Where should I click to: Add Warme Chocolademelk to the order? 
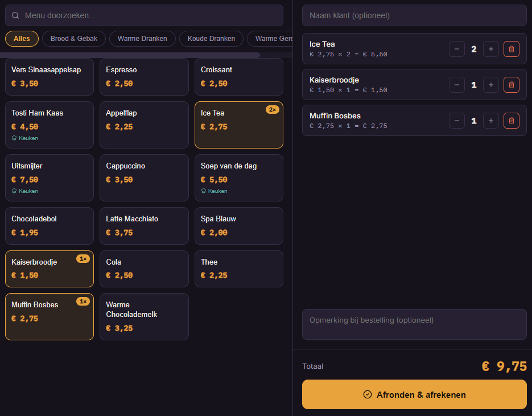click(144, 316)
